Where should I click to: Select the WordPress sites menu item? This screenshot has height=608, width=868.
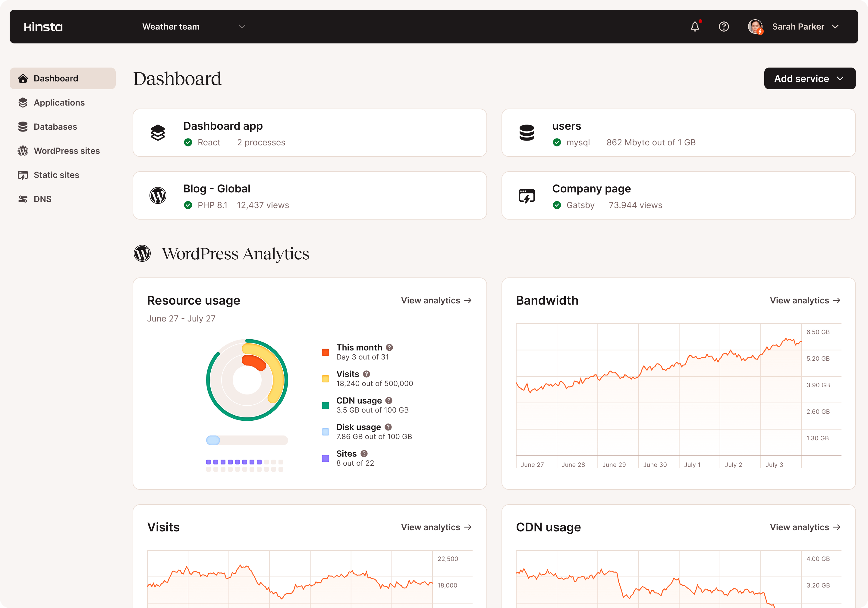(x=66, y=150)
